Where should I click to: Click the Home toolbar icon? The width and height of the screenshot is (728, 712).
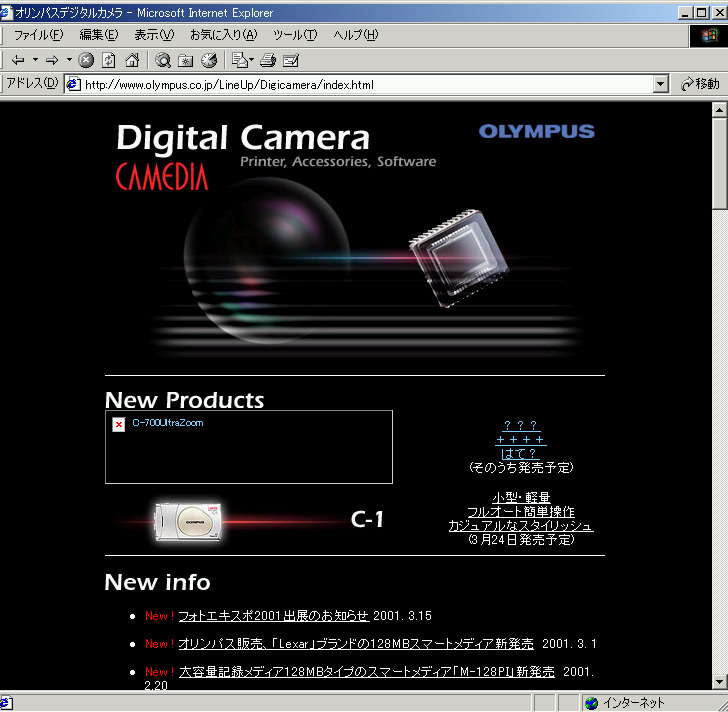pyautogui.click(x=132, y=60)
